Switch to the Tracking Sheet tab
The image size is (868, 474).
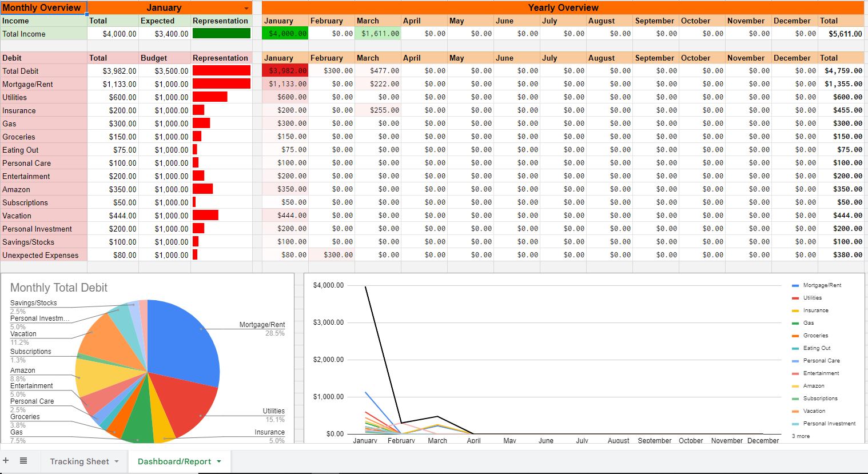point(79,461)
